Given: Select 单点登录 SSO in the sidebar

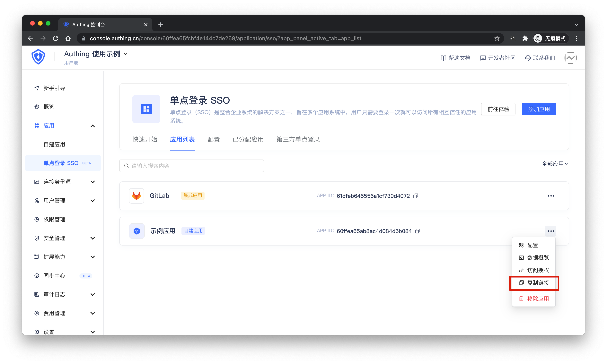Looking at the screenshot, I should pyautogui.click(x=63, y=163).
